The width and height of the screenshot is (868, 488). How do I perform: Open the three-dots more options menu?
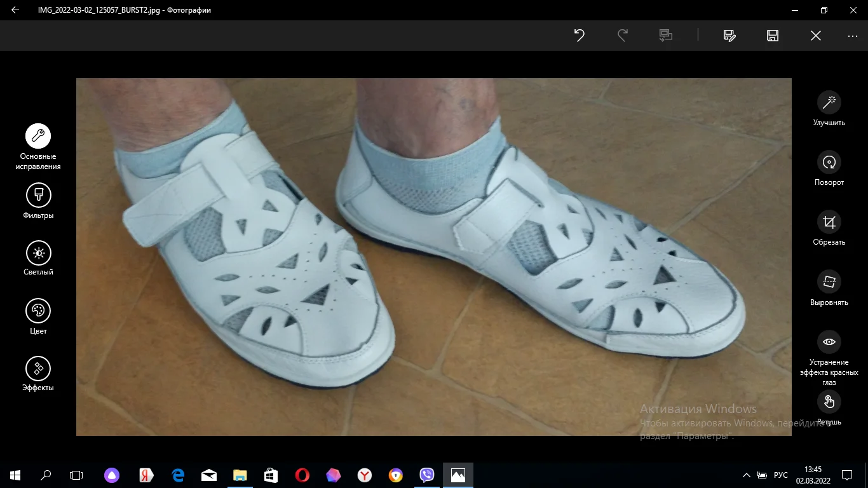(x=853, y=36)
